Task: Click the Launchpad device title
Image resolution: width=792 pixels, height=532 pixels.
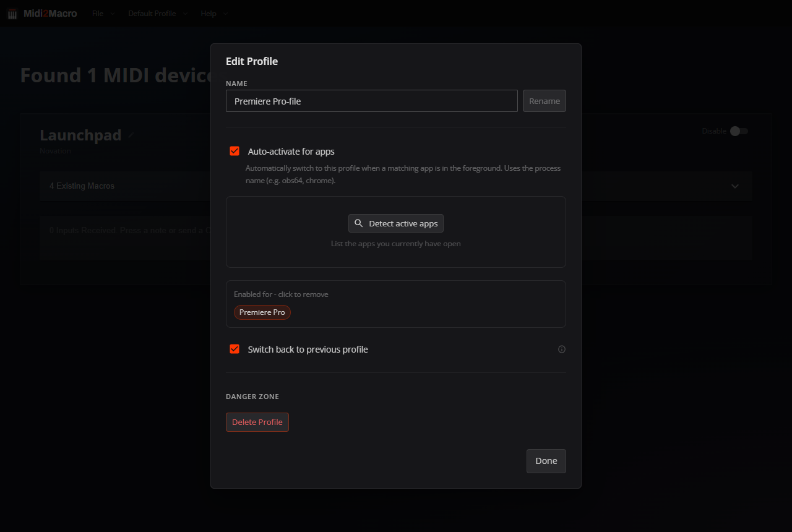Action: point(80,135)
